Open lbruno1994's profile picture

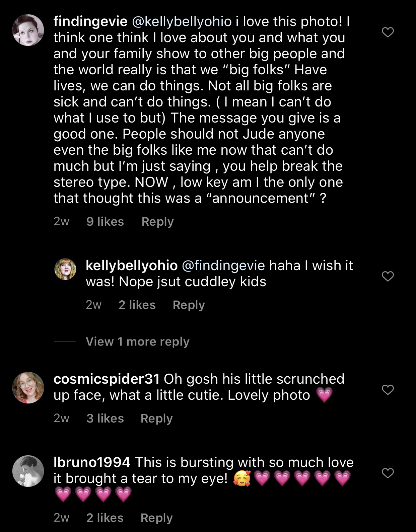coord(28,471)
